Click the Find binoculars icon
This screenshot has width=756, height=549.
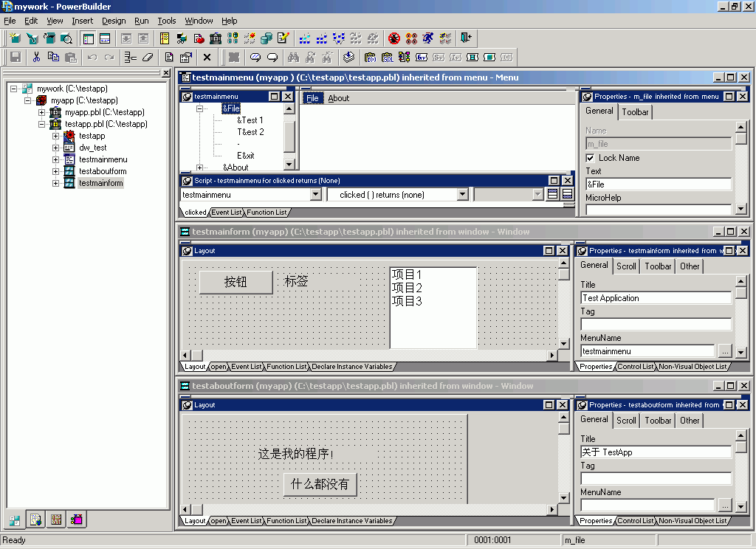pyautogui.click(x=293, y=58)
